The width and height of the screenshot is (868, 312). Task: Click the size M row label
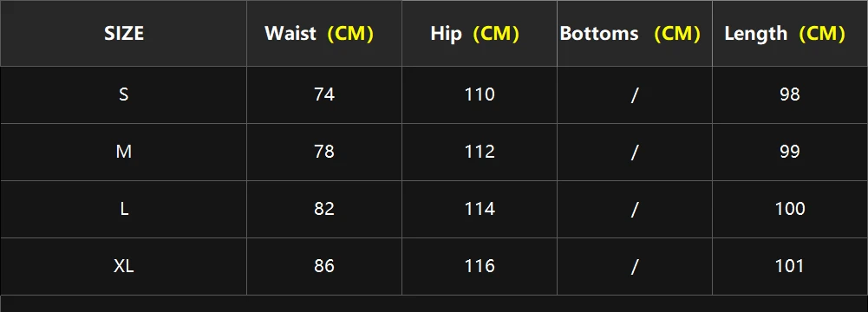point(123,153)
